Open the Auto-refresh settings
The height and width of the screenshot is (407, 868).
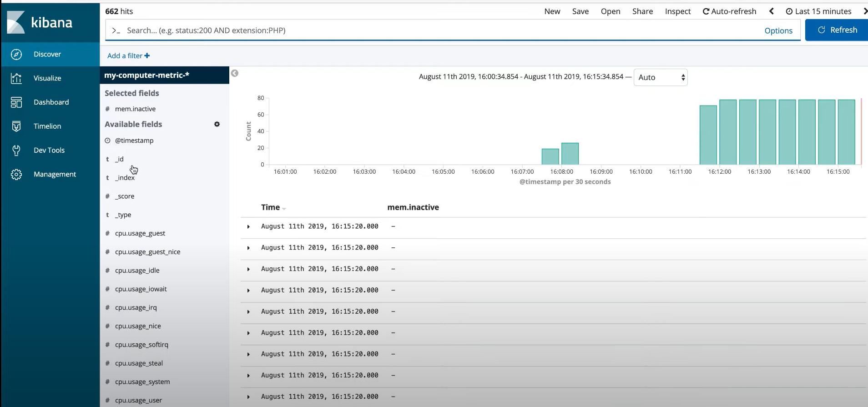click(729, 11)
